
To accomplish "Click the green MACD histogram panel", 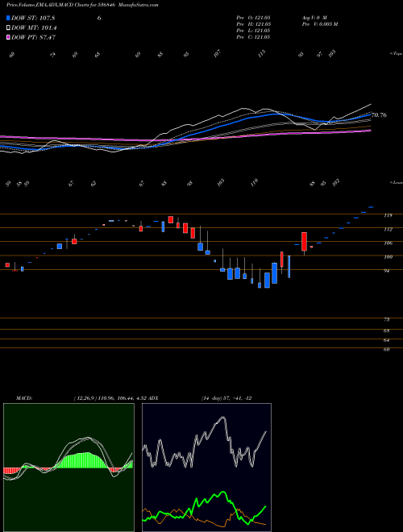I will point(69,468).
